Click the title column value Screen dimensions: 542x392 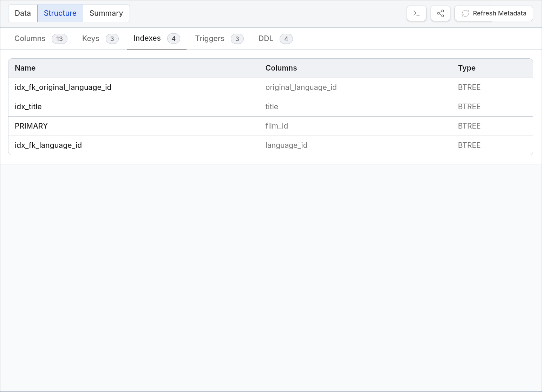coord(272,107)
